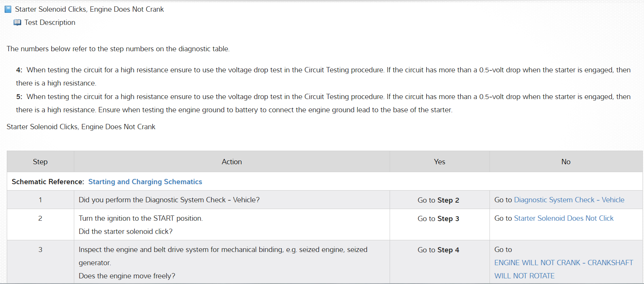
Task: Open the Starting and Charging Schematics link
Action: point(145,182)
